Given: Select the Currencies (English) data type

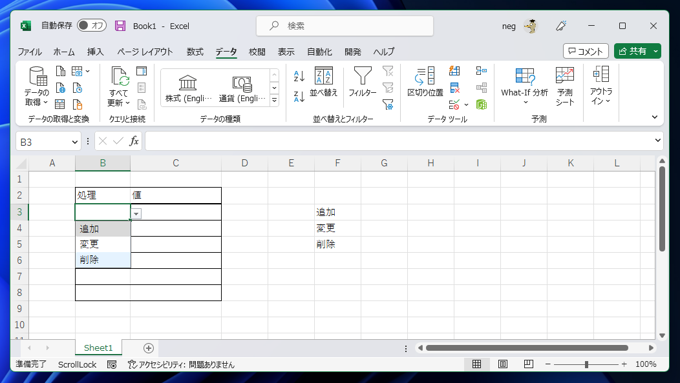Looking at the screenshot, I should (x=242, y=88).
